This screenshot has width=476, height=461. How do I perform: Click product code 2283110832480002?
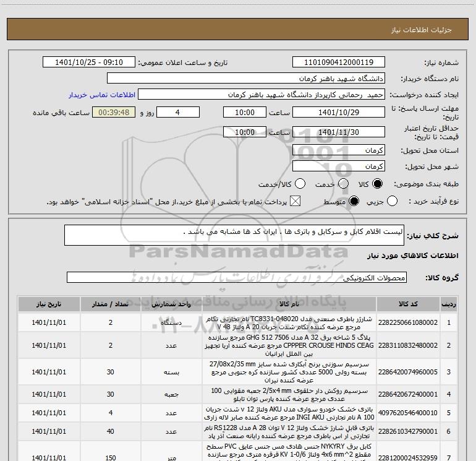[x=408, y=345]
